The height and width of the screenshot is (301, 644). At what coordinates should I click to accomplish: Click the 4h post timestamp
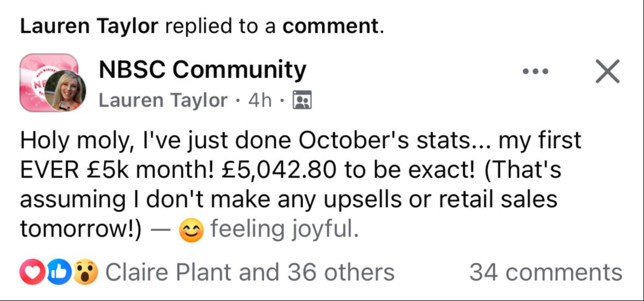pos(260,101)
